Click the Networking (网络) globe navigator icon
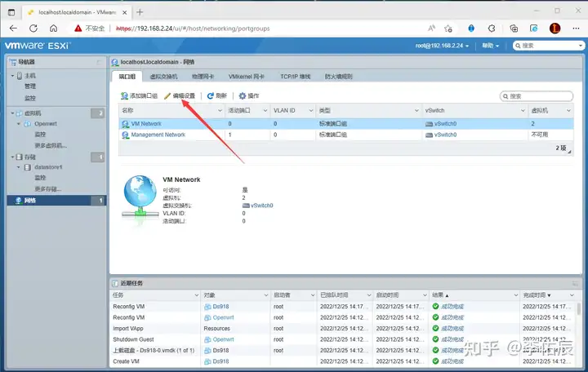The image size is (588, 372). (x=18, y=201)
